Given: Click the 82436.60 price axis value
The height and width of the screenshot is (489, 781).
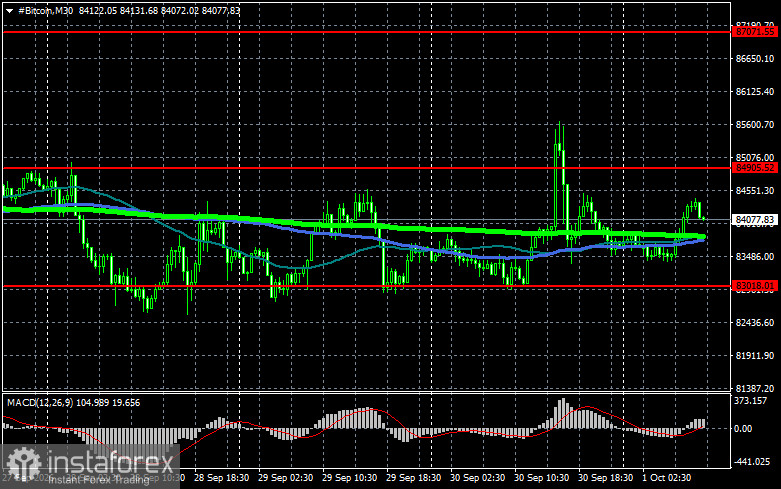Looking at the screenshot, I should [755, 323].
